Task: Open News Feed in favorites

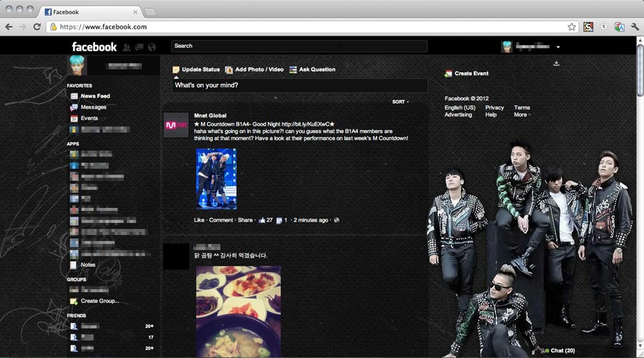Action: [95, 96]
